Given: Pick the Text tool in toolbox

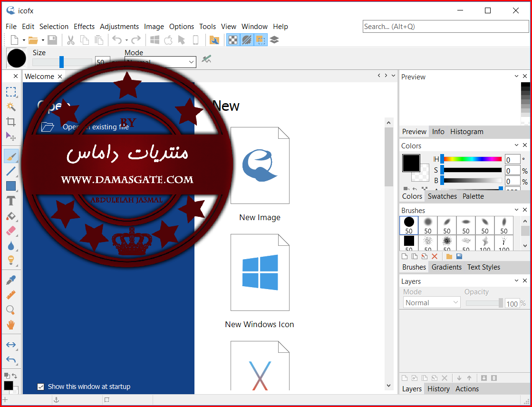Looking at the screenshot, I should (11, 201).
